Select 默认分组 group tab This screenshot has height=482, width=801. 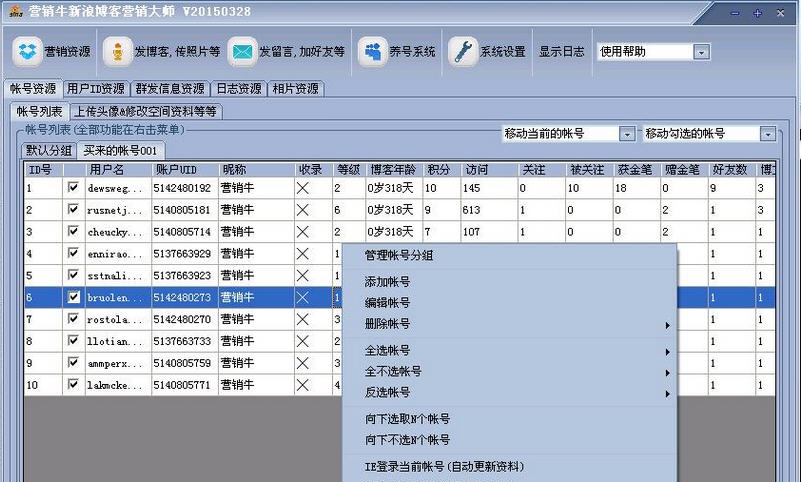49,151
